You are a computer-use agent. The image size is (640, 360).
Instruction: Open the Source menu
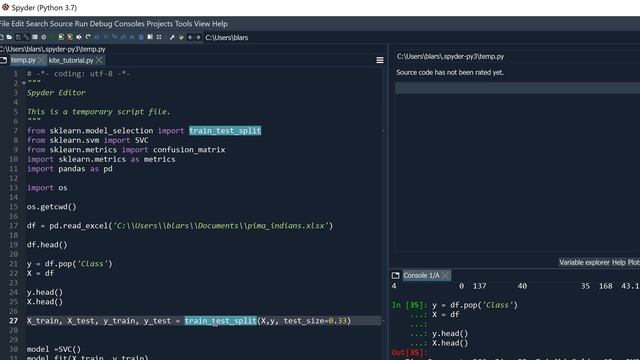(x=61, y=24)
